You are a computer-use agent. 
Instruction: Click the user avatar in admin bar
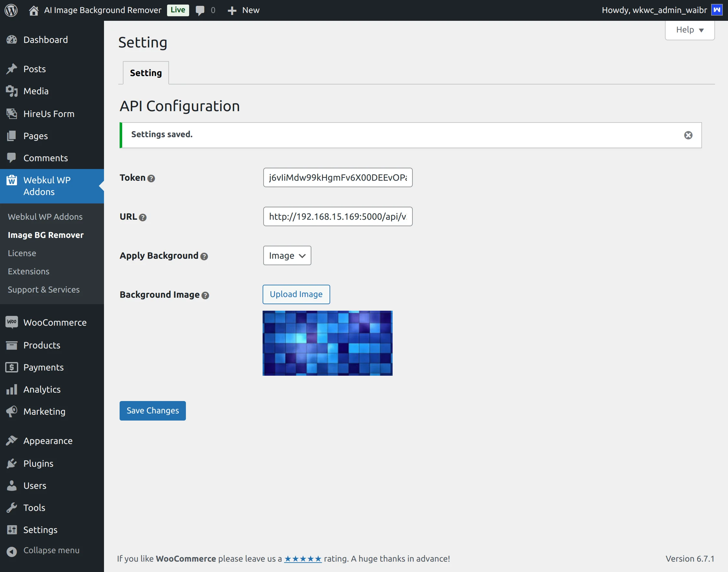(x=717, y=10)
